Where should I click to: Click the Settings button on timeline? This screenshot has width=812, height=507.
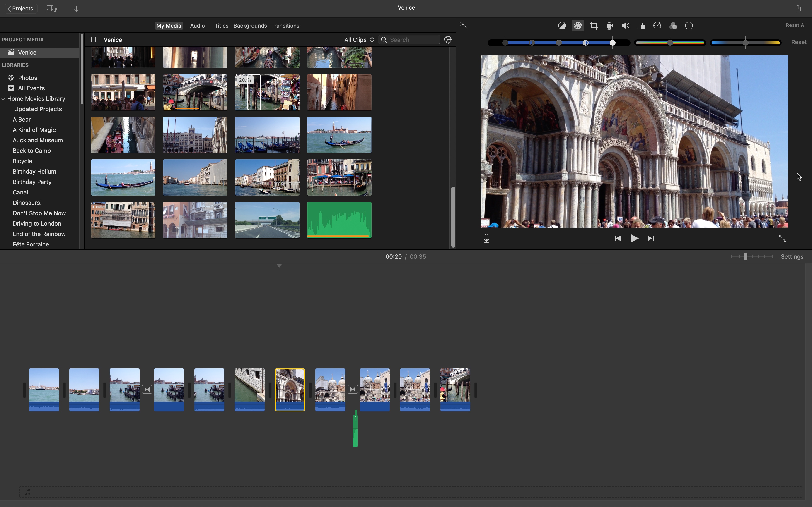793,256
